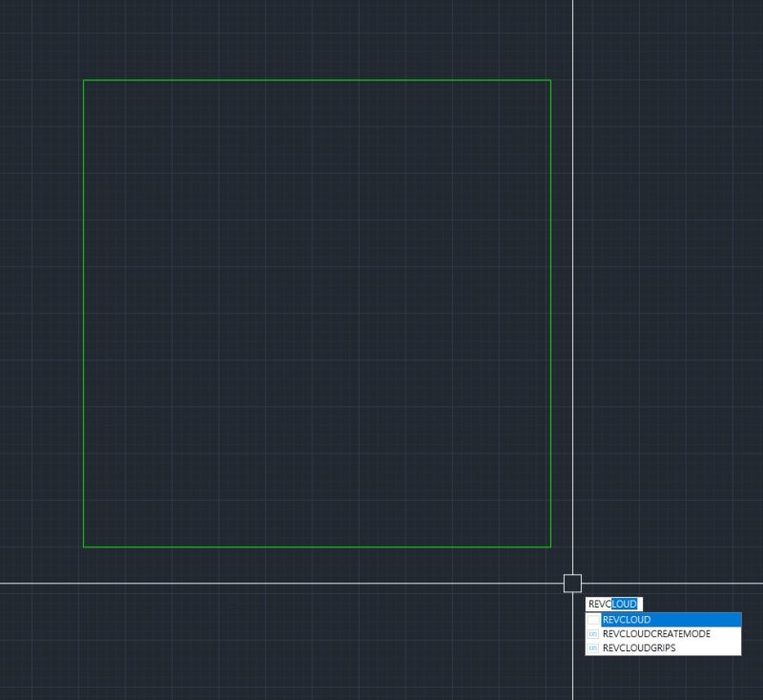The height and width of the screenshot is (700, 763).
Task: Click the empty icon box beside REVCLOUD entry
Action: [594, 619]
